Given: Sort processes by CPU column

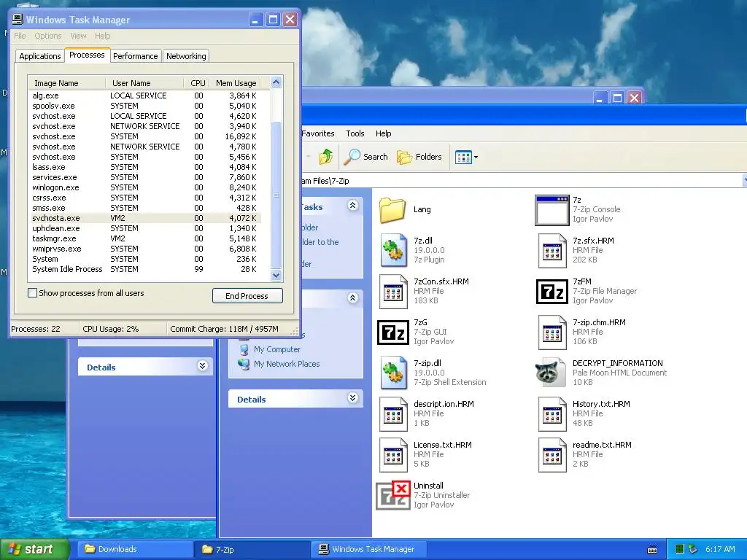Looking at the screenshot, I should [196, 83].
